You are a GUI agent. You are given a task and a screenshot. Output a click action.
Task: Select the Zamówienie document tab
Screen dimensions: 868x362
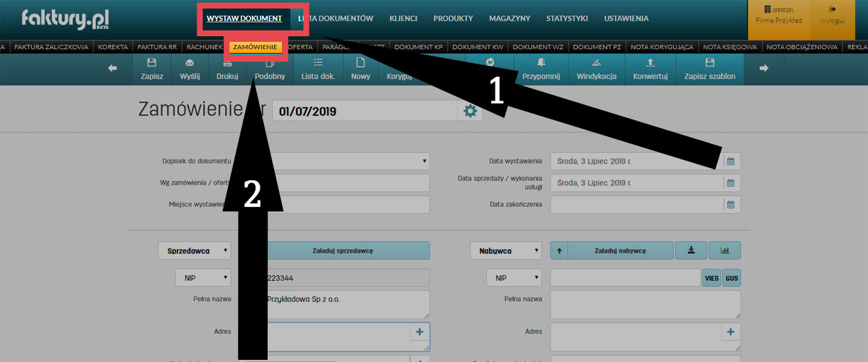(x=256, y=47)
